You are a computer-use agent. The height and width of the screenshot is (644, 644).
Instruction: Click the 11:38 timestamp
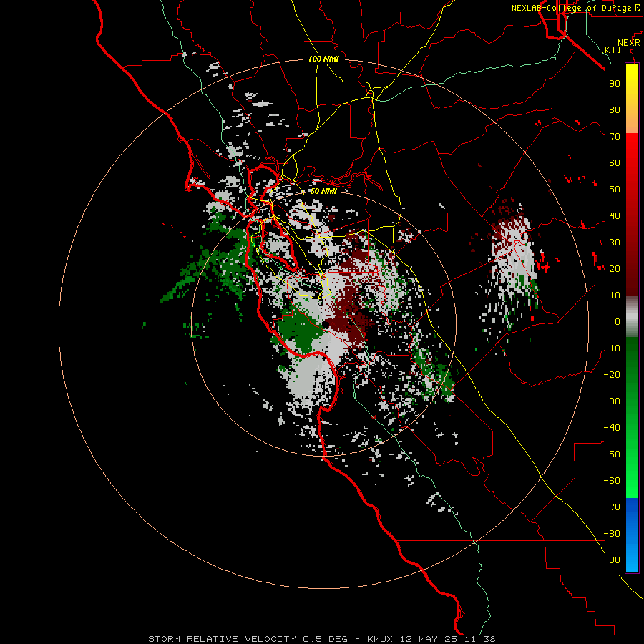(x=479, y=639)
